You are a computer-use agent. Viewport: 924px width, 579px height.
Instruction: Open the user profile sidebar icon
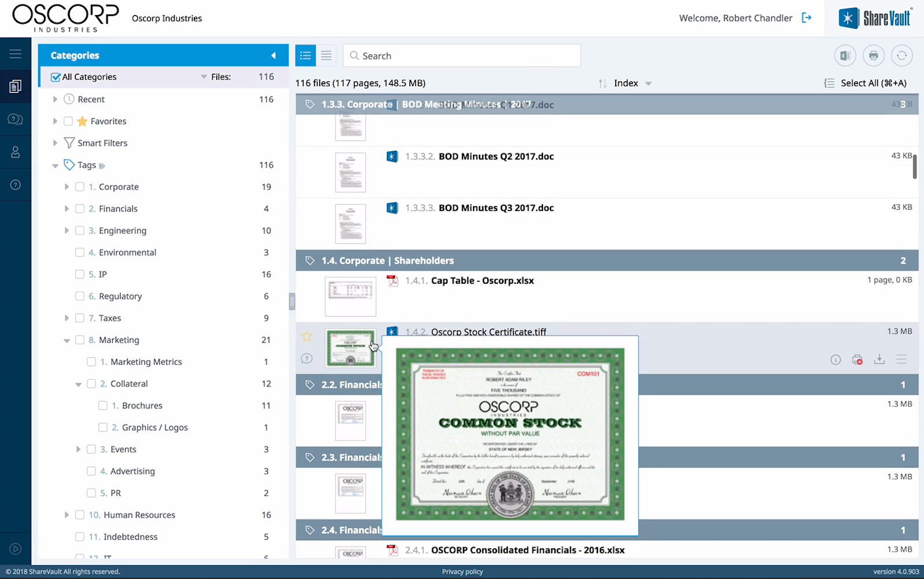point(16,152)
